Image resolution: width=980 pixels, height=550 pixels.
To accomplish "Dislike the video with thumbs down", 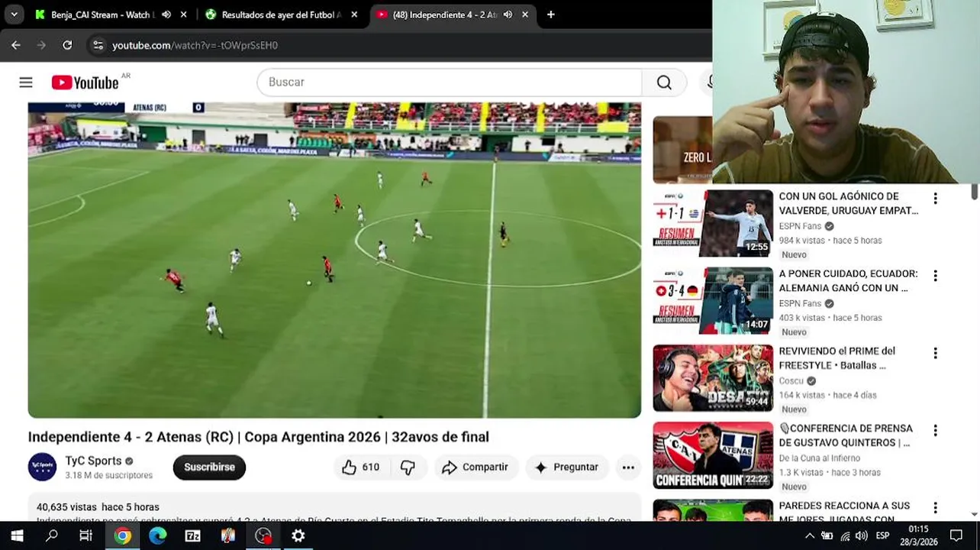I will (408, 467).
